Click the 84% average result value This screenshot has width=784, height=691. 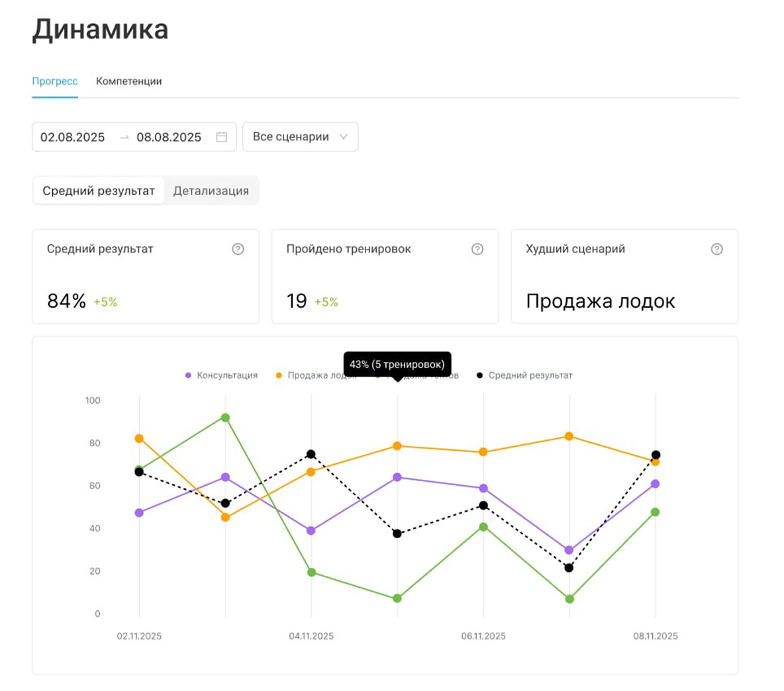click(66, 301)
